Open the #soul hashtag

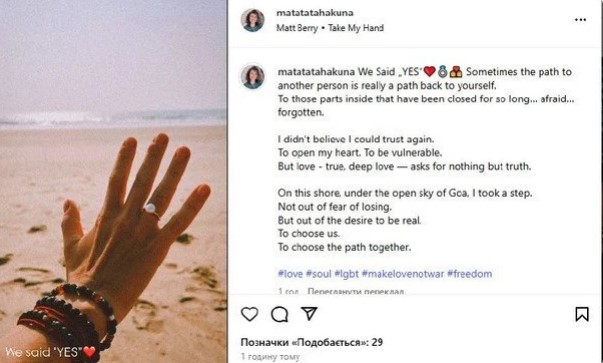coord(318,274)
